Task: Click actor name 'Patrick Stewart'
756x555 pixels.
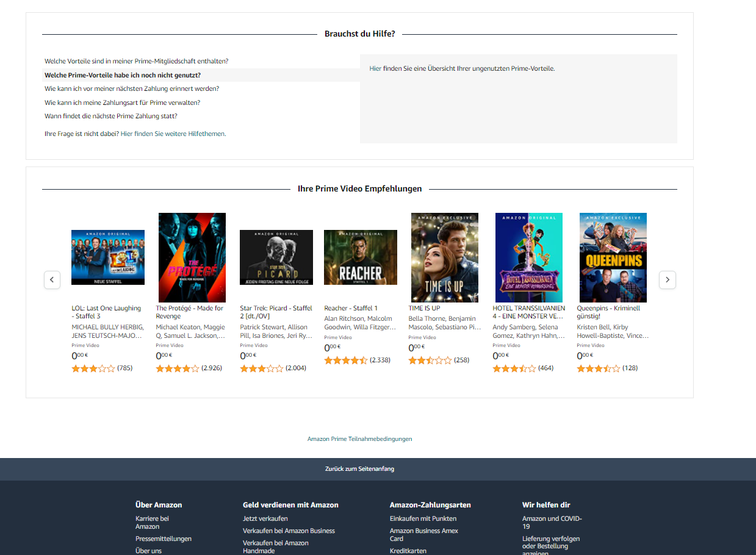Action: 263,328
